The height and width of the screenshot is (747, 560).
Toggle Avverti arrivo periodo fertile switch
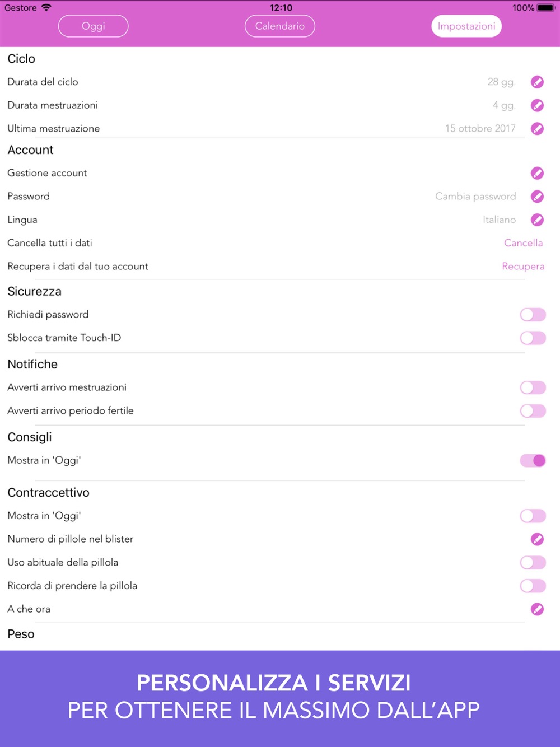pyautogui.click(x=533, y=411)
